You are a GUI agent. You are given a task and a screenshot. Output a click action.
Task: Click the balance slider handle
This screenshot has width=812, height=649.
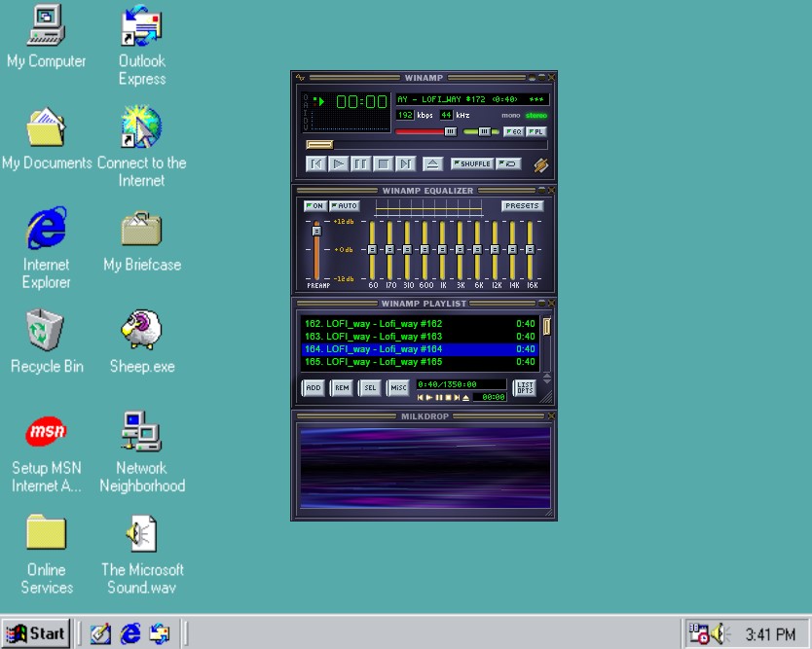coord(484,131)
